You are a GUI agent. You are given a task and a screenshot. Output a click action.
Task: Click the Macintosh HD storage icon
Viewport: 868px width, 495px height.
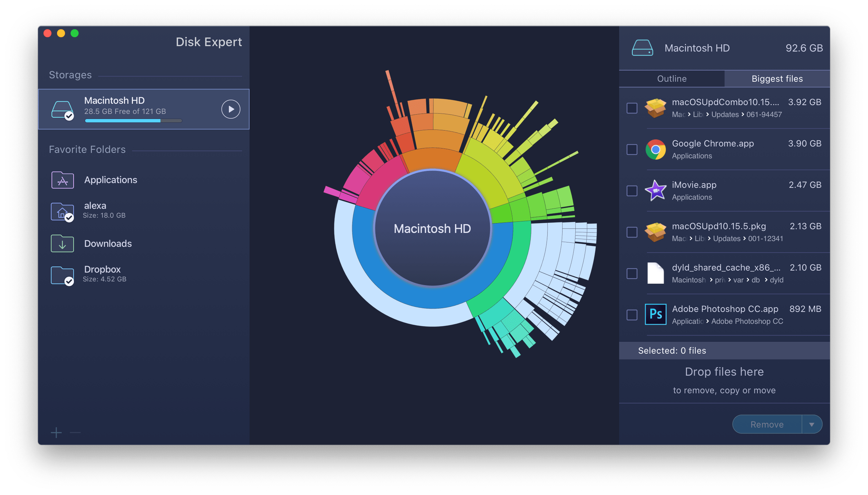[x=64, y=108]
